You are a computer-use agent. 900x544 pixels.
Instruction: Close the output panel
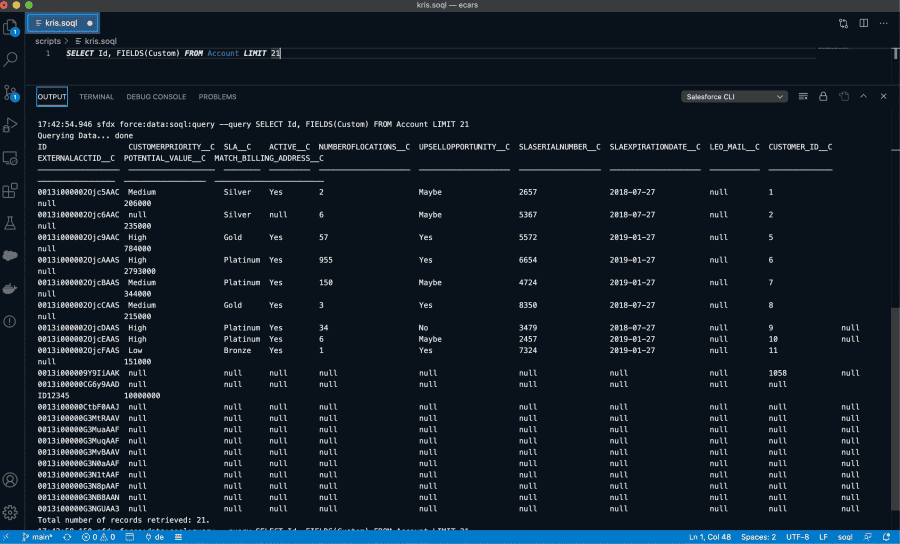coord(883,96)
